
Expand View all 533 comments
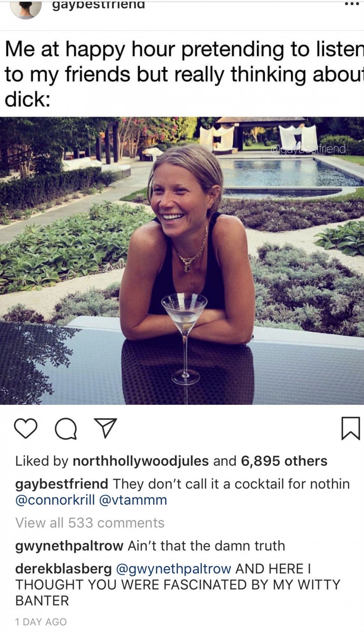(x=90, y=523)
